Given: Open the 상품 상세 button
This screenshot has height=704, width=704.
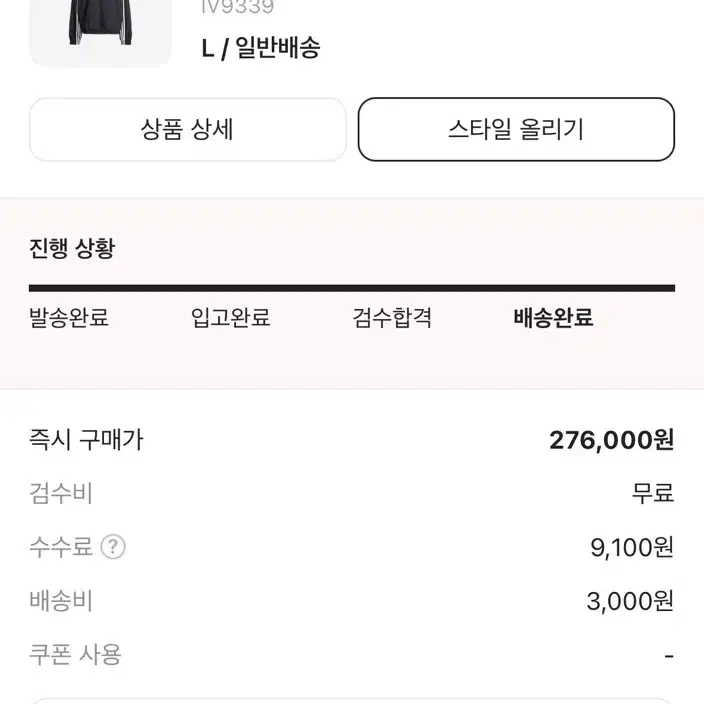Looking at the screenshot, I should [188, 129].
